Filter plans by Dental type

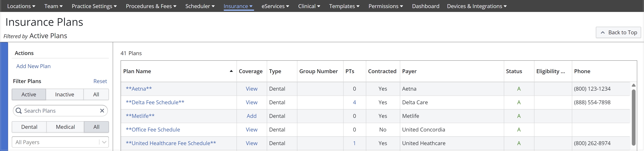[x=29, y=127]
